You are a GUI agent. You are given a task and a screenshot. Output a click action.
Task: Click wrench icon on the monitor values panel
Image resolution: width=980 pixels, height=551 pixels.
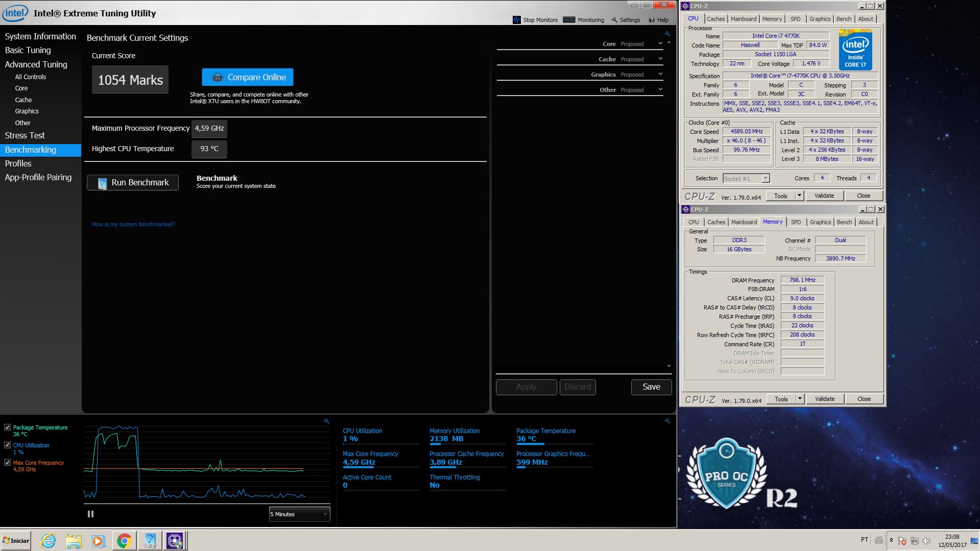coord(667,421)
